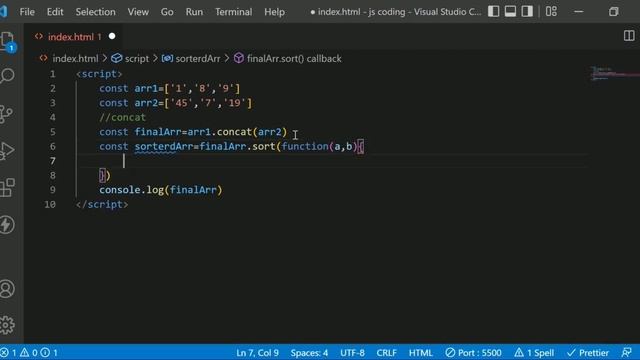Open the Accounts icon
Screen dimensions: 640x360
tap(7, 289)
